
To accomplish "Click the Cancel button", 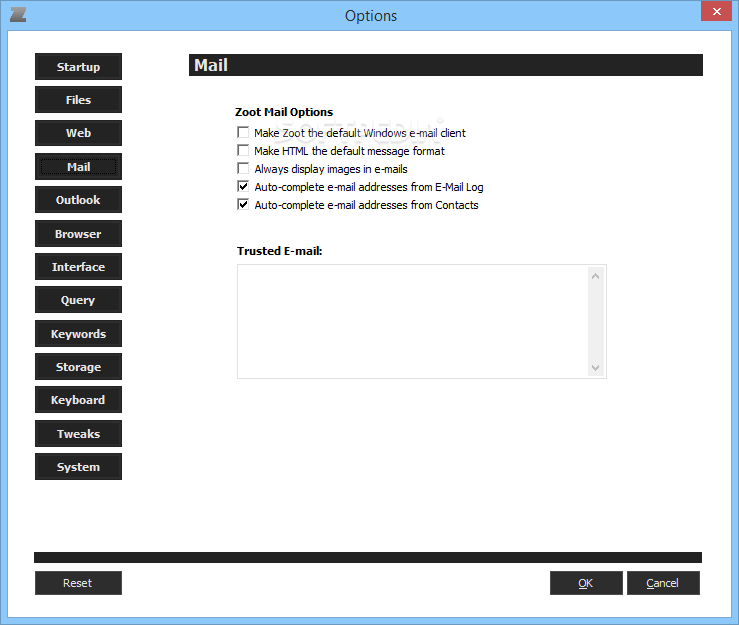I will (x=663, y=583).
